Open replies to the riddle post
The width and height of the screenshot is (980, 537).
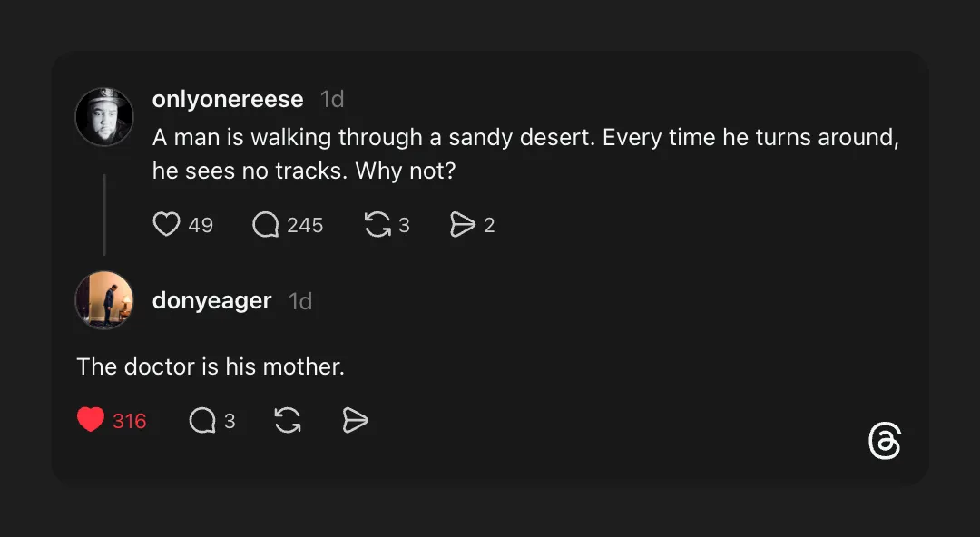tap(265, 224)
